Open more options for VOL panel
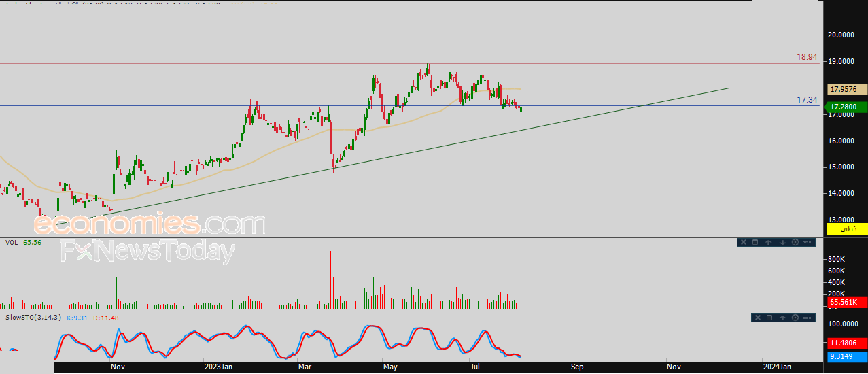The width and height of the screenshot is (868, 374). pos(807,242)
